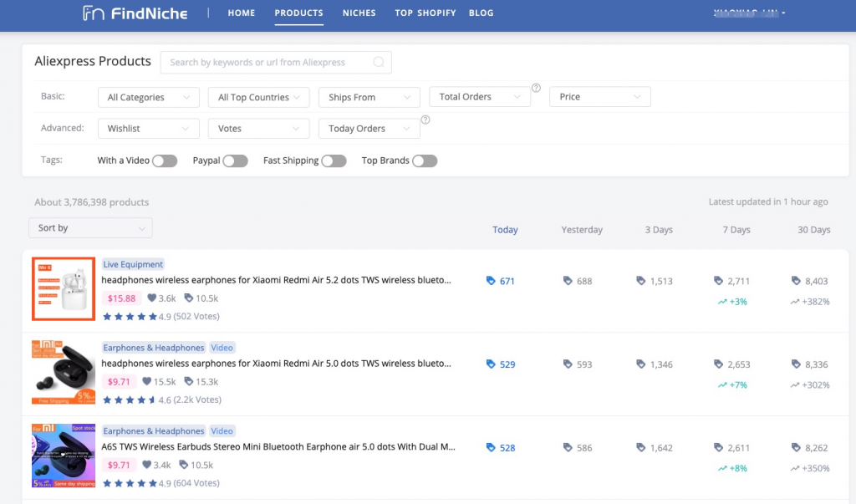Open A6S earbuds product thumbnail

tap(64, 456)
